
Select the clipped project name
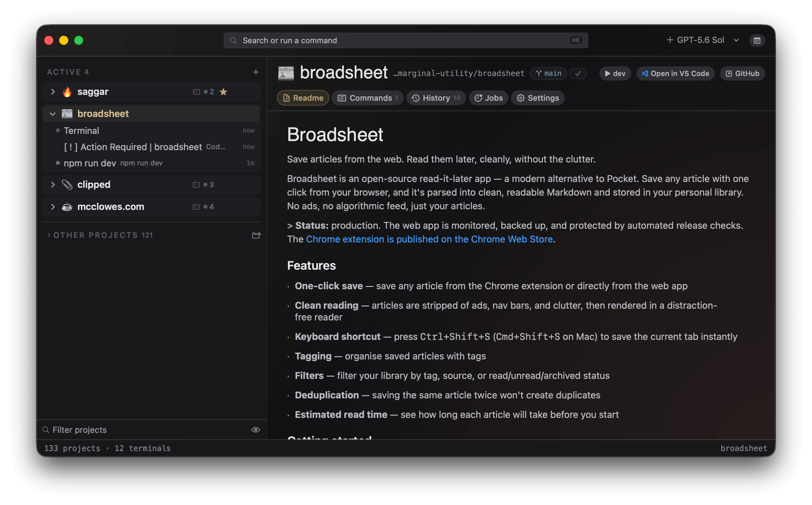tap(94, 185)
